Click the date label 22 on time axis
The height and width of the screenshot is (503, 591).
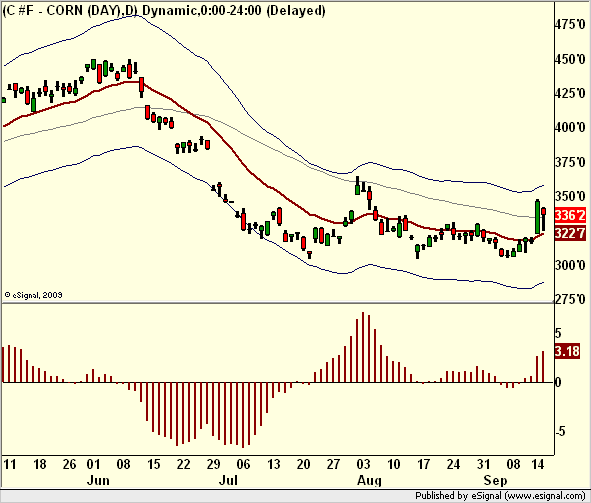point(183,464)
